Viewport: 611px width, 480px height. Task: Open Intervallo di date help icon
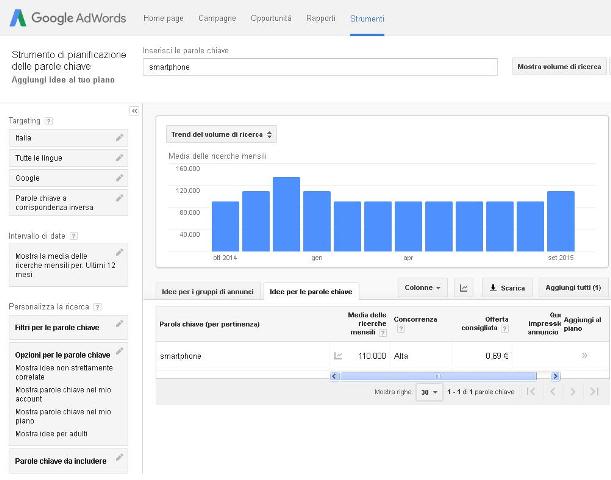pos(74,236)
